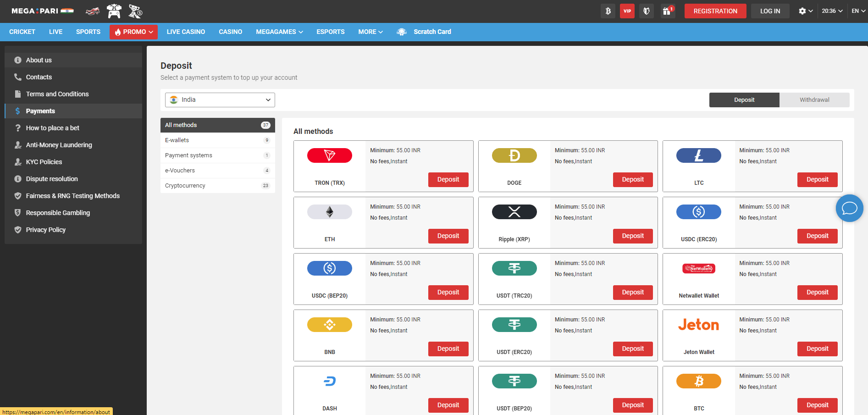Viewport: 868px width, 415px height.
Task: Open Fairness & RNG Testing Methods
Action: [73, 196]
